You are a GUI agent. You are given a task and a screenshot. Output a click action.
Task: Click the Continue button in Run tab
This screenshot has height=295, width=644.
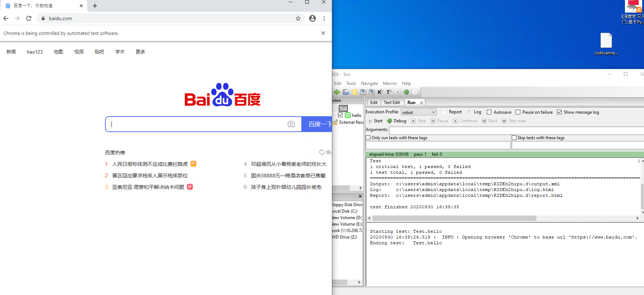[465, 121]
